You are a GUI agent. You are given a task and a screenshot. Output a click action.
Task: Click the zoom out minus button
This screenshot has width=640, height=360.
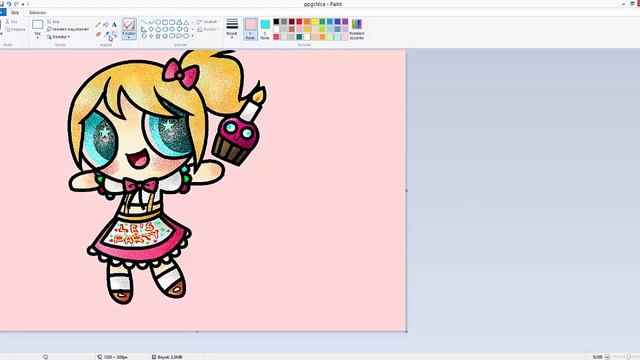607,357
